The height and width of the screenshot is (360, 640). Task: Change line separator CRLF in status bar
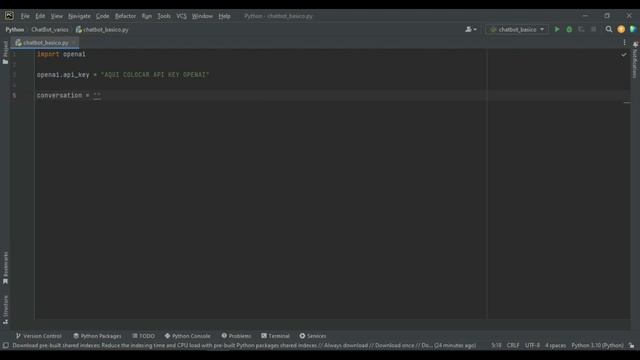pos(513,346)
